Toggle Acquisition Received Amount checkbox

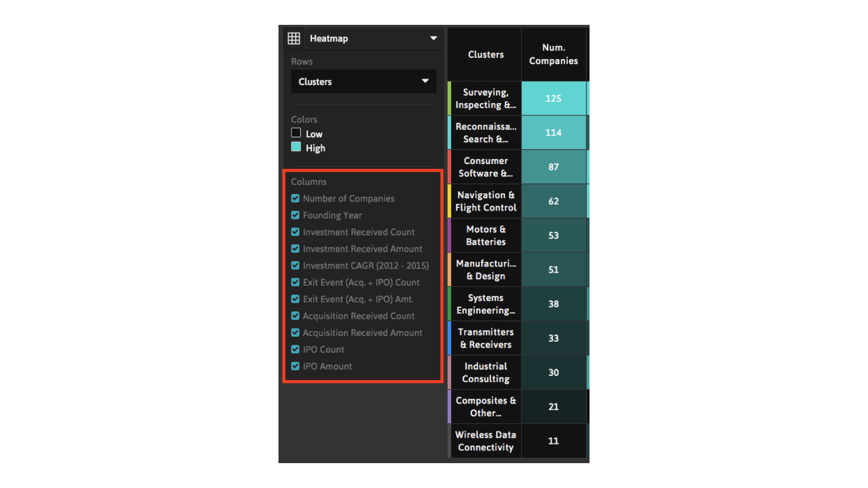pos(295,333)
